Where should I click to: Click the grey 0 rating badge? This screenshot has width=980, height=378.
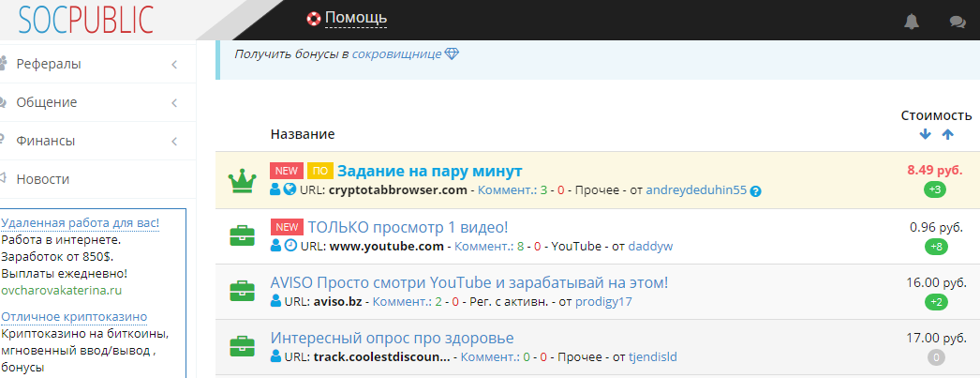[x=936, y=358]
